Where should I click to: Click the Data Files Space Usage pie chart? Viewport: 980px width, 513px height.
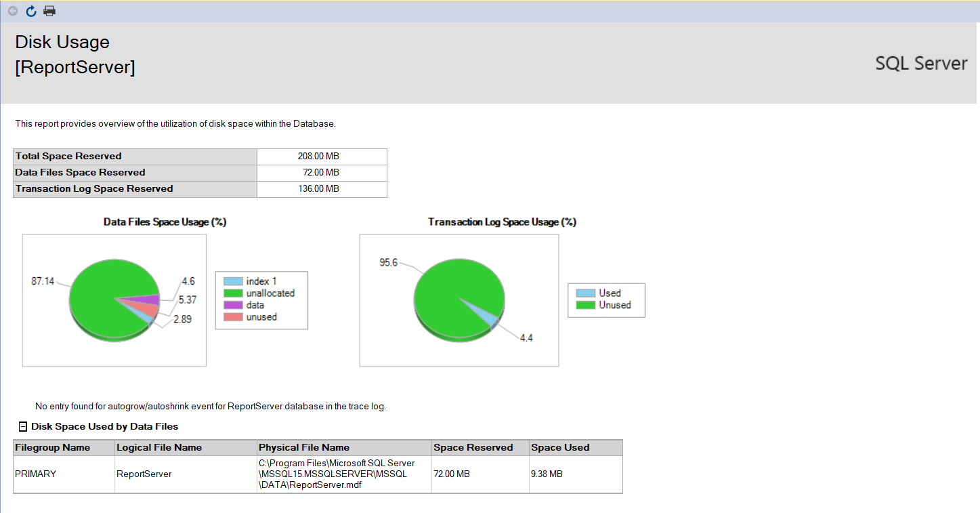(x=114, y=300)
